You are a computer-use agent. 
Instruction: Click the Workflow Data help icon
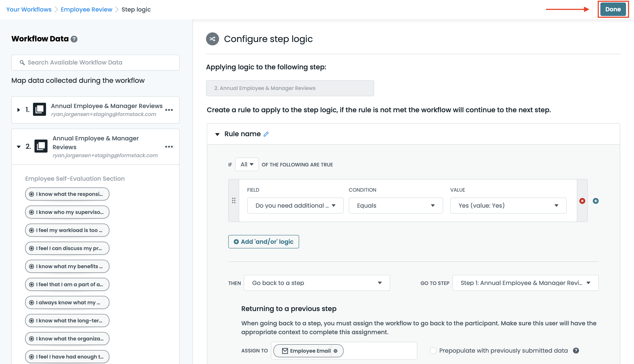click(74, 39)
